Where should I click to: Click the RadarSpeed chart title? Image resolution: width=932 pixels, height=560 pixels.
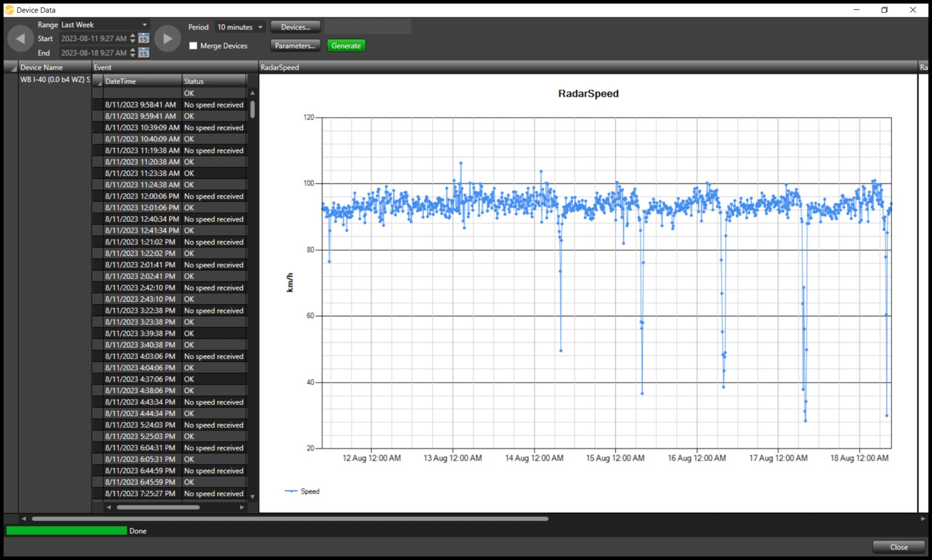[588, 94]
